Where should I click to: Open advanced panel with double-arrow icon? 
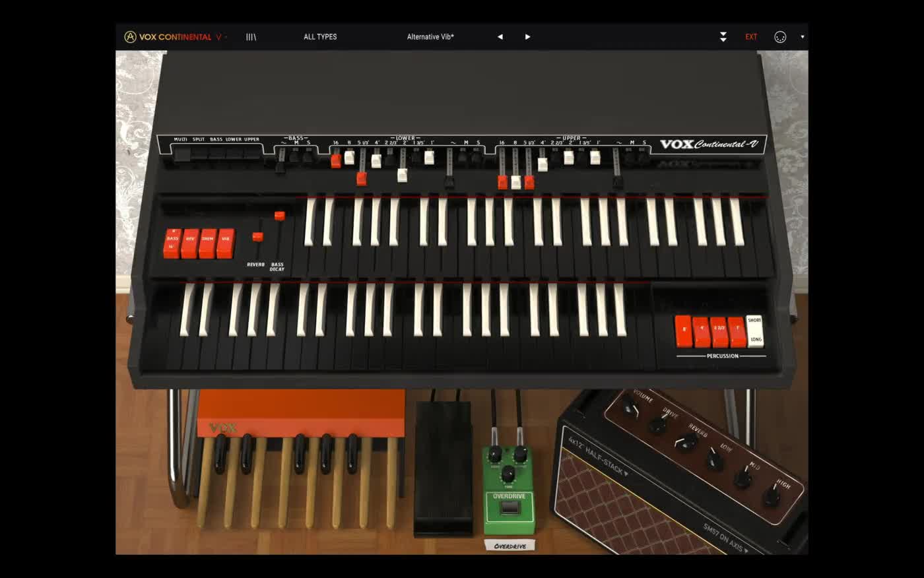pos(723,37)
